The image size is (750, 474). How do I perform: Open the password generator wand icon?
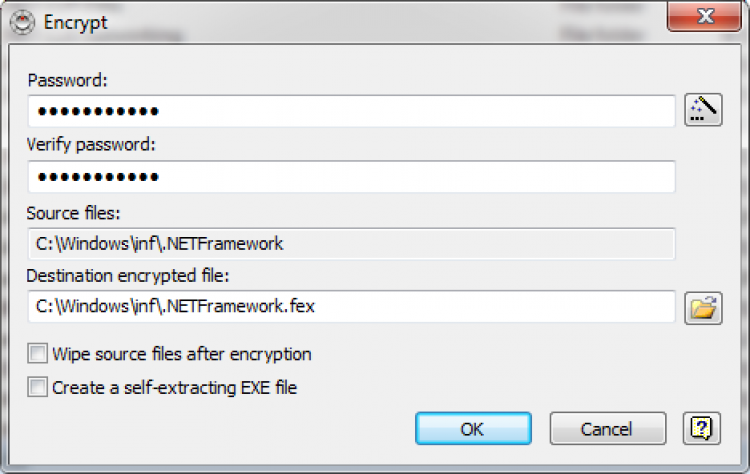coord(703,110)
